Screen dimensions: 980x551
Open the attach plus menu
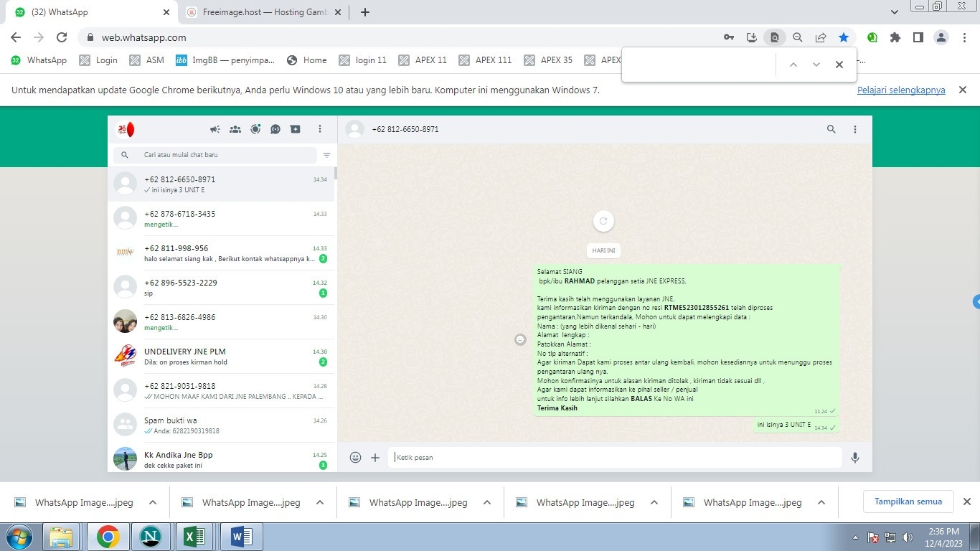[x=375, y=457]
